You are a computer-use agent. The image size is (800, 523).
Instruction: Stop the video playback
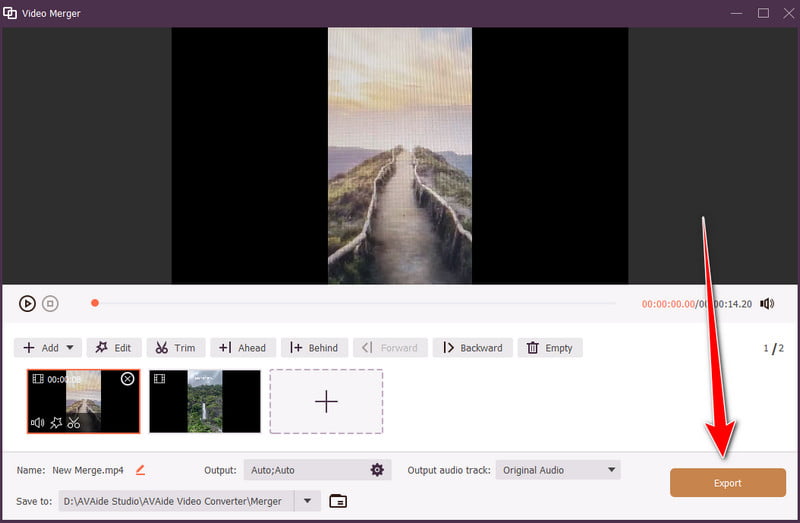(50, 303)
